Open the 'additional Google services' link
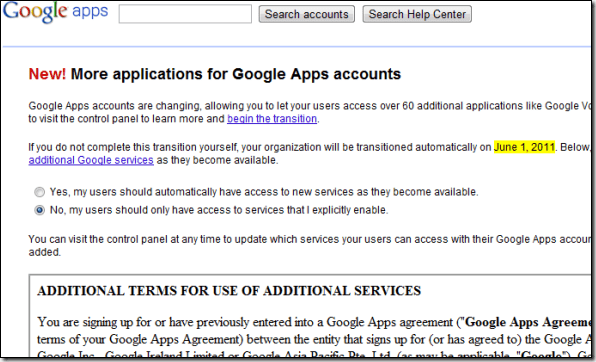This screenshot has height=362, width=596. pyautogui.click(x=91, y=160)
